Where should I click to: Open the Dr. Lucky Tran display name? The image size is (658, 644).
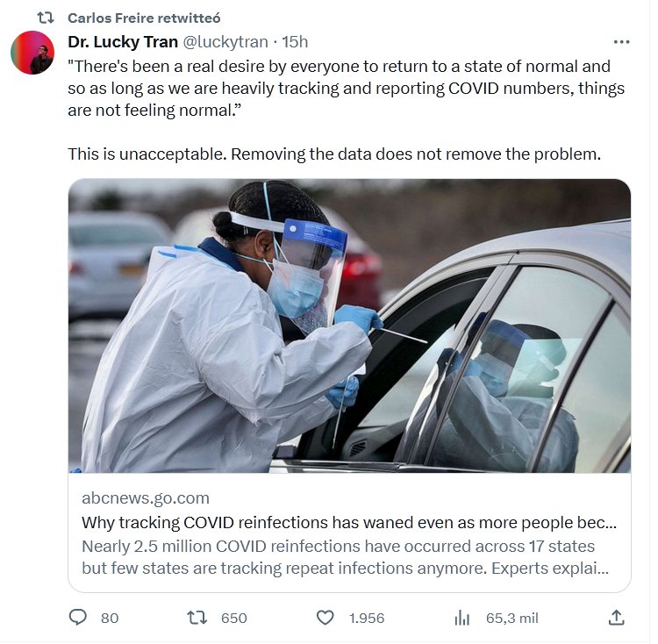tap(123, 42)
